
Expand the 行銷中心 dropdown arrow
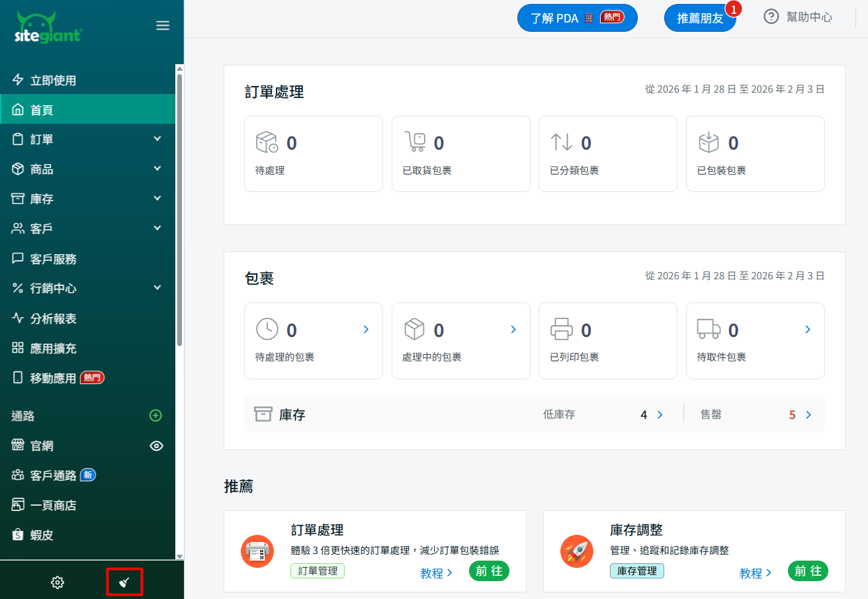(x=157, y=288)
